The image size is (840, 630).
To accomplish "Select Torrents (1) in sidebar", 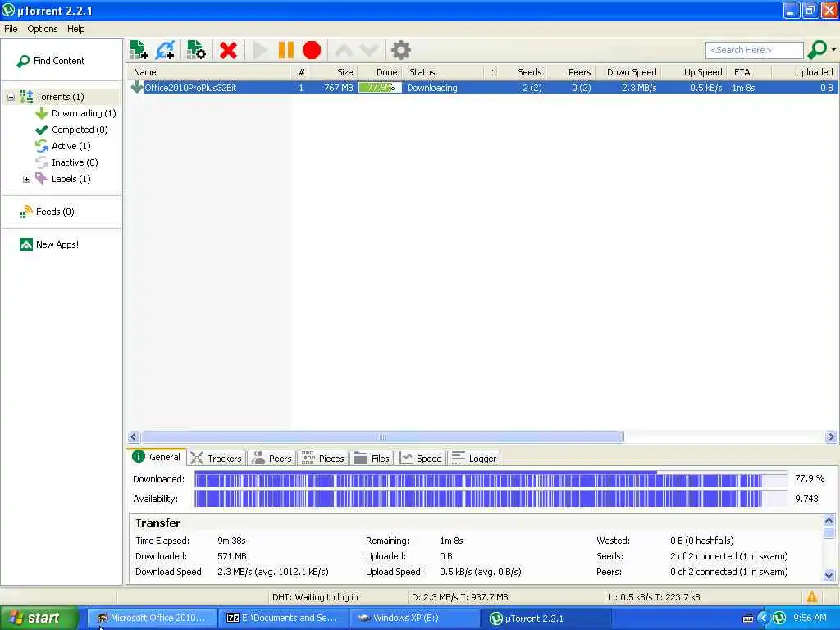I will pyautogui.click(x=60, y=97).
